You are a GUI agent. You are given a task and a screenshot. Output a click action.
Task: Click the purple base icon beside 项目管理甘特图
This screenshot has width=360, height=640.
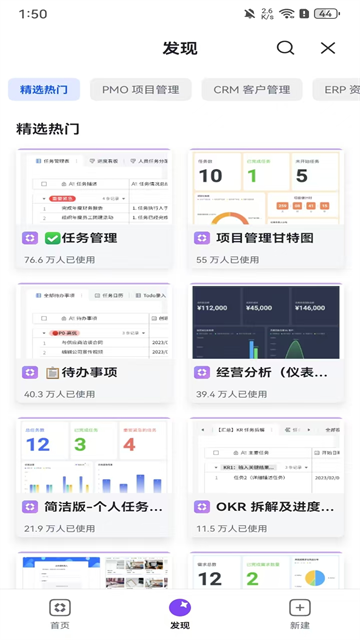(202, 238)
